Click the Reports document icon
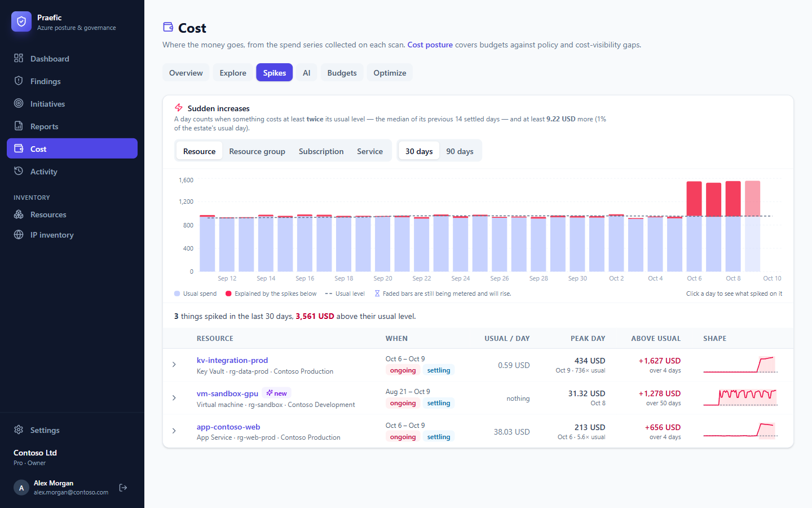Image resolution: width=812 pixels, height=508 pixels. (x=19, y=126)
